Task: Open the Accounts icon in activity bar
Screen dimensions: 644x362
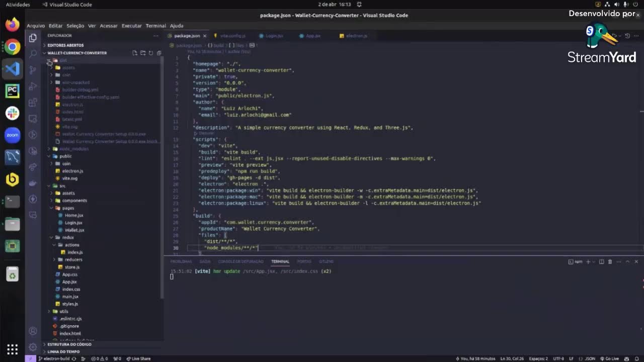Action: pos(33,331)
